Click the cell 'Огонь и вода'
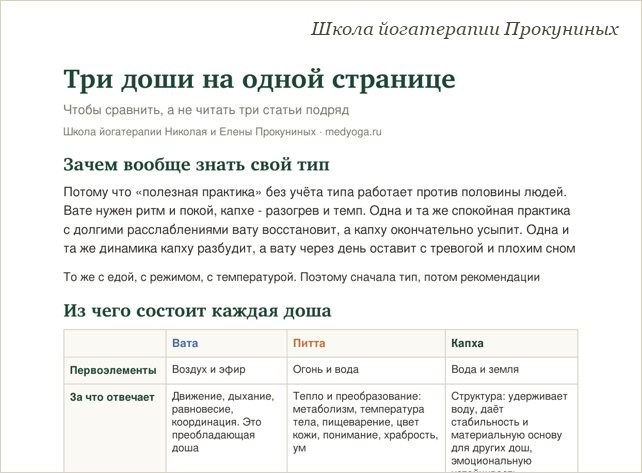Viewport: 642px width, 473px height. pyautogui.click(x=366, y=371)
